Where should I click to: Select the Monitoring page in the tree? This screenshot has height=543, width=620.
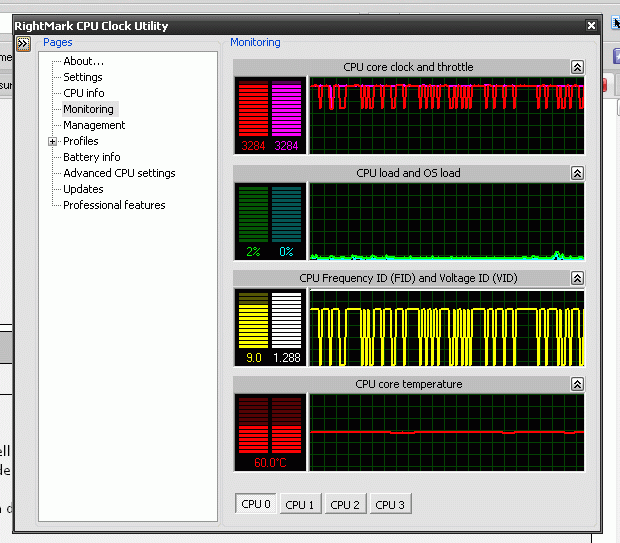point(89,109)
